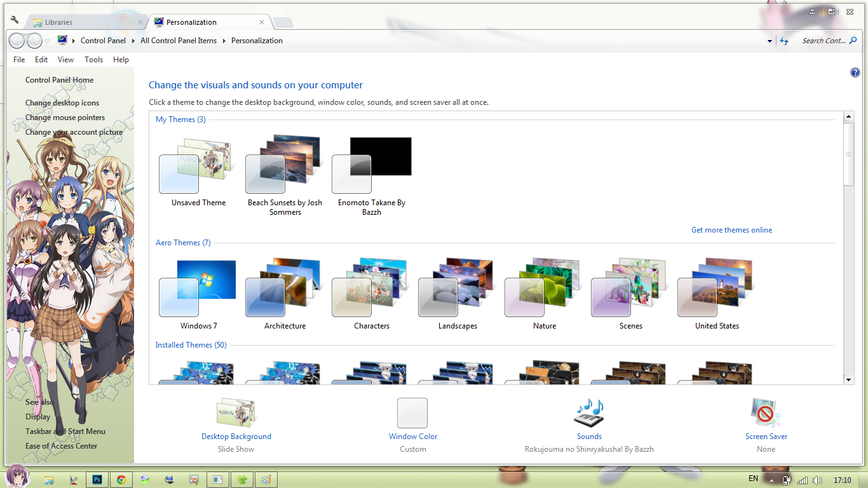Screen dimensions: 868x488
Task: Apply the Scenes theme
Action: coord(630,294)
